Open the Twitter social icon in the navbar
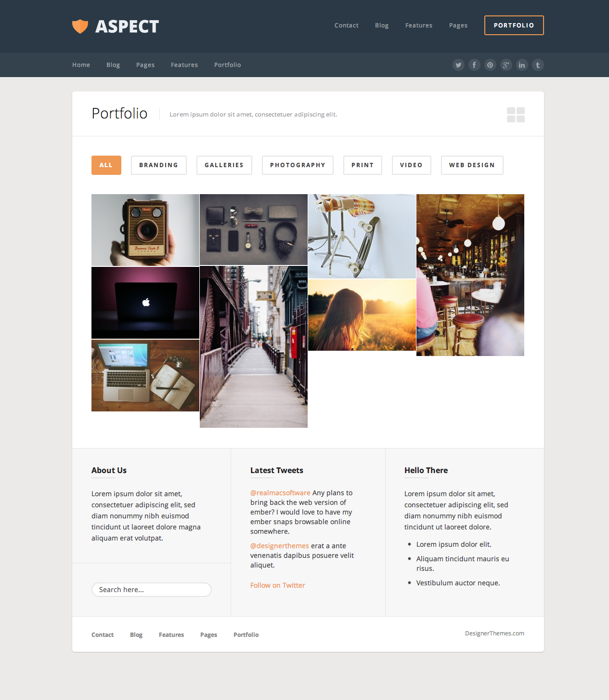The image size is (609, 700). click(458, 65)
